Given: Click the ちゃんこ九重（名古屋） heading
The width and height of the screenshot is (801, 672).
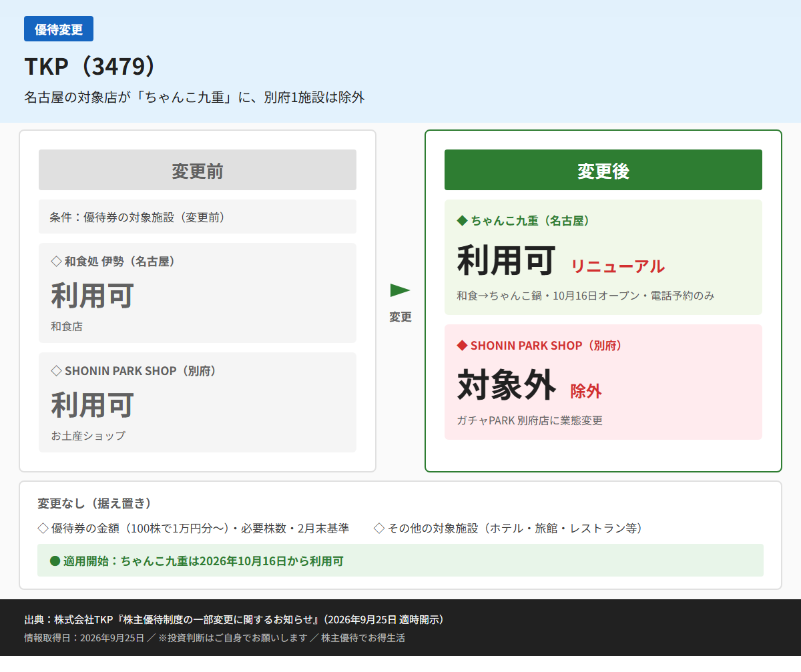Looking at the screenshot, I should (532, 220).
